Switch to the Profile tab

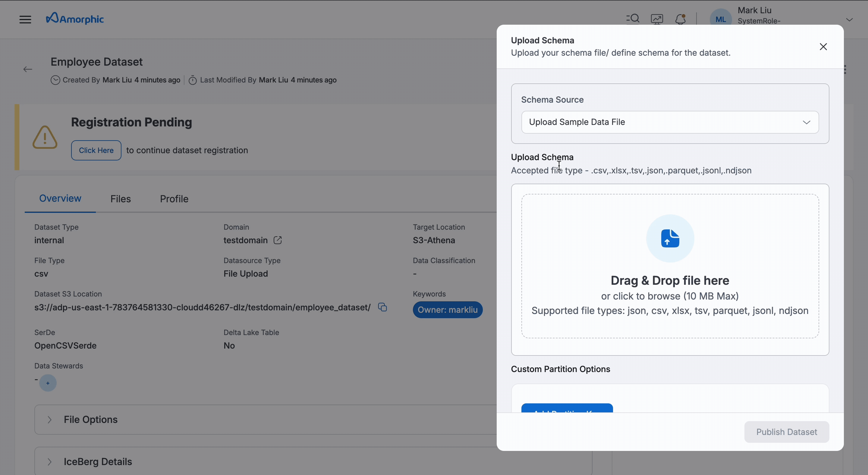point(174,199)
